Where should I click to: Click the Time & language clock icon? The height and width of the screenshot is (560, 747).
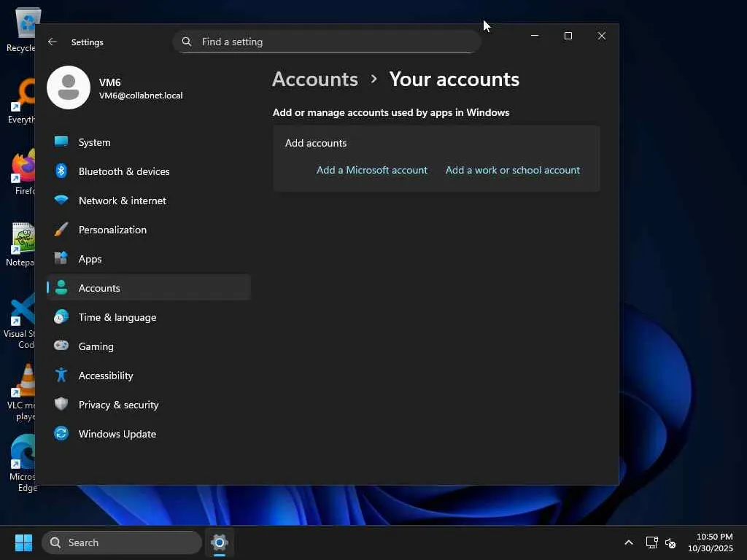[x=61, y=316]
